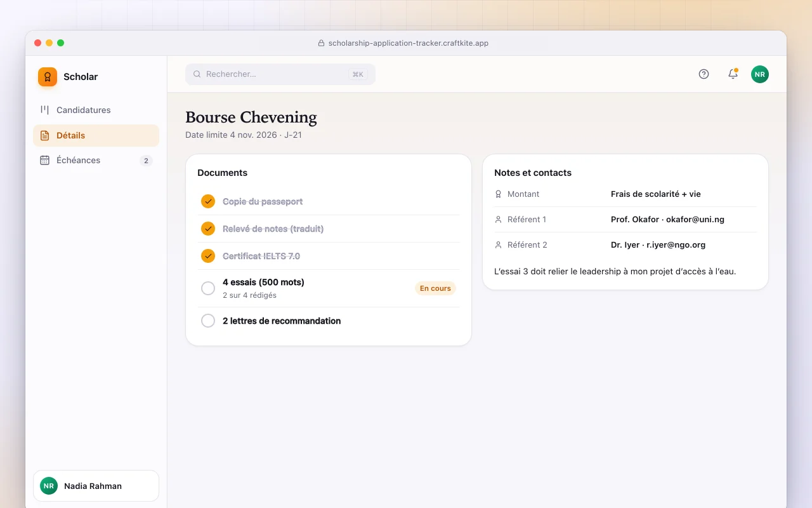The height and width of the screenshot is (508, 812).
Task: Select Détails in the sidebar
Action: pyautogui.click(x=96, y=135)
